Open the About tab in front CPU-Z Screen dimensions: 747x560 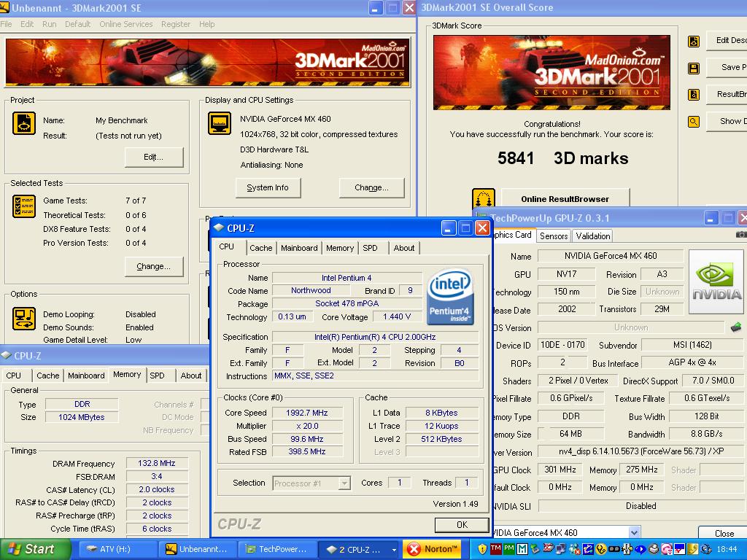click(x=403, y=248)
